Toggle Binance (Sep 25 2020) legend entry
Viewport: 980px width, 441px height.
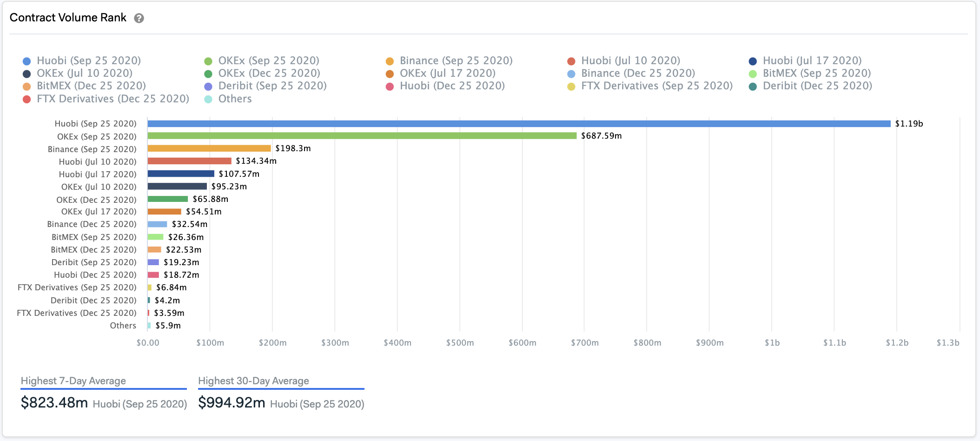pyautogui.click(x=449, y=60)
